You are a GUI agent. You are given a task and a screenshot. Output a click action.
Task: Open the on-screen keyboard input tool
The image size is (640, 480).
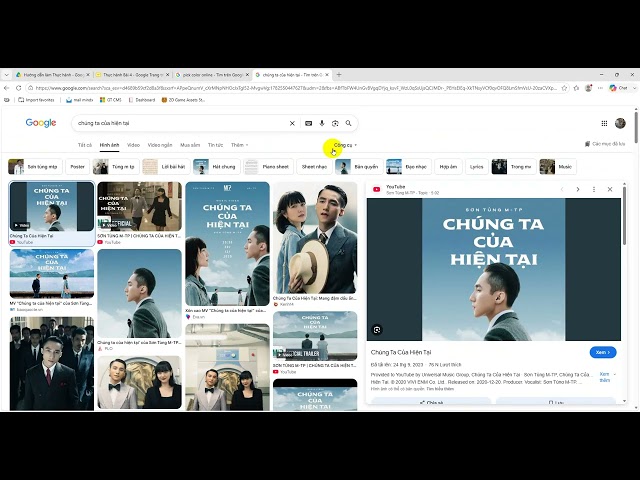coord(309,123)
